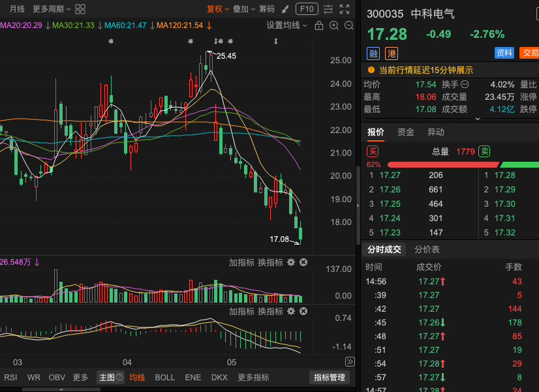The image size is (539, 392).
Task: Zoom out the K-line chart
Action: click(x=349, y=26)
